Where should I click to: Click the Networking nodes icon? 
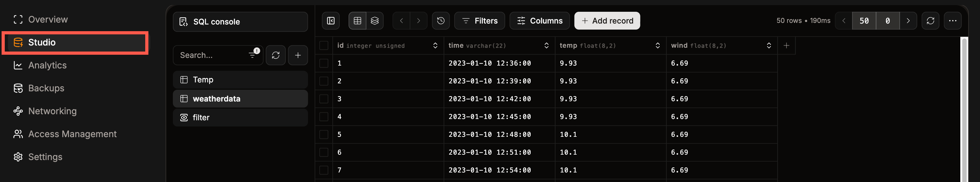(x=18, y=111)
